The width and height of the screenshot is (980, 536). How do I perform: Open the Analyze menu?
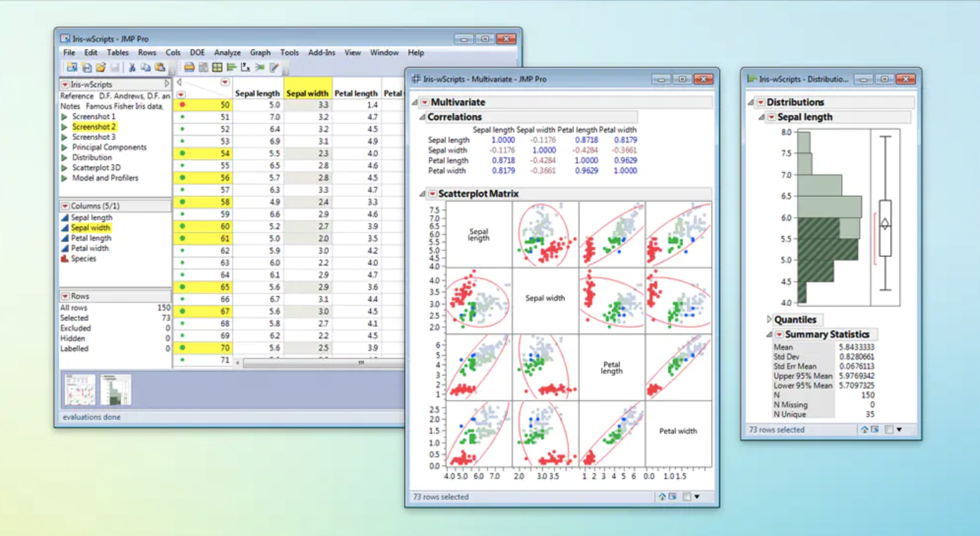227,53
